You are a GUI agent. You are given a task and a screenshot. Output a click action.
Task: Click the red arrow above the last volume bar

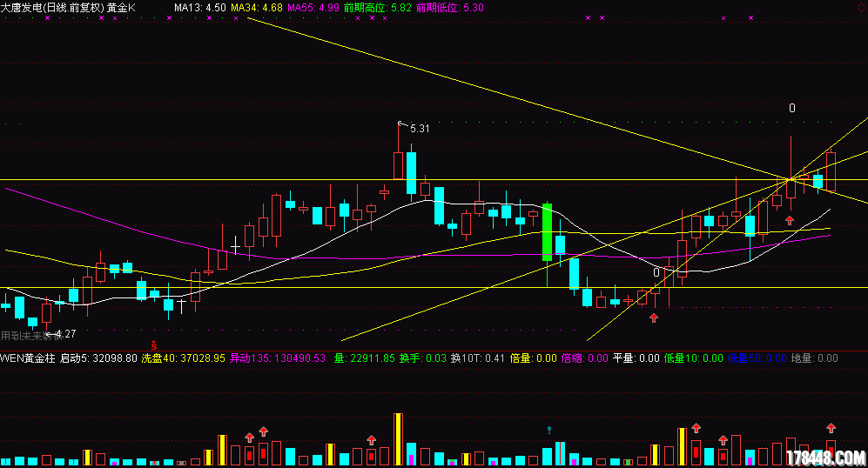(x=831, y=428)
